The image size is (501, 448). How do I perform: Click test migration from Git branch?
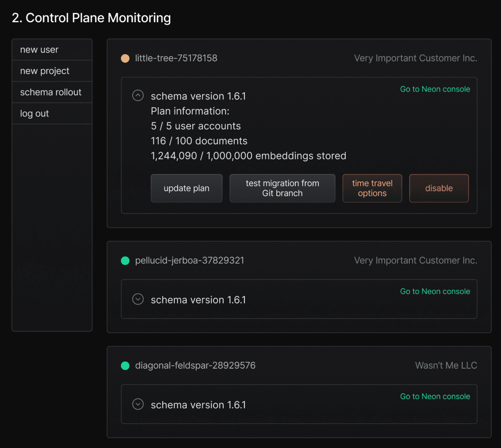tap(282, 188)
